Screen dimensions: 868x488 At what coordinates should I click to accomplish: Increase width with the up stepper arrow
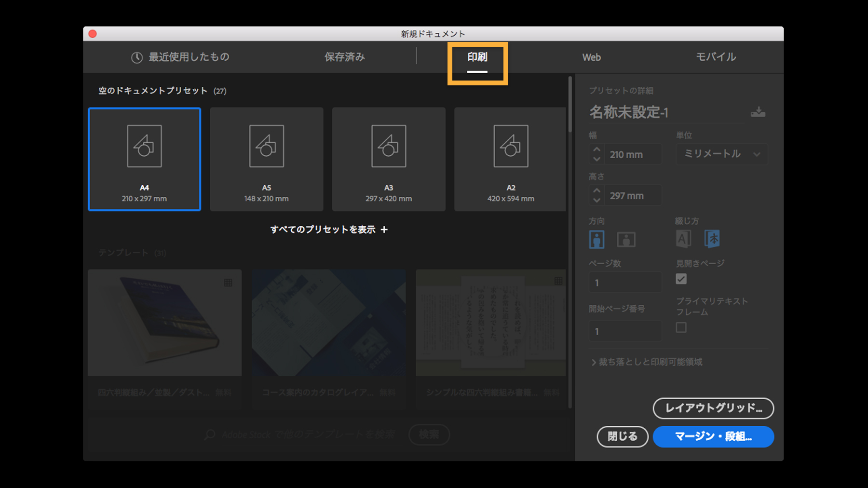coord(597,149)
